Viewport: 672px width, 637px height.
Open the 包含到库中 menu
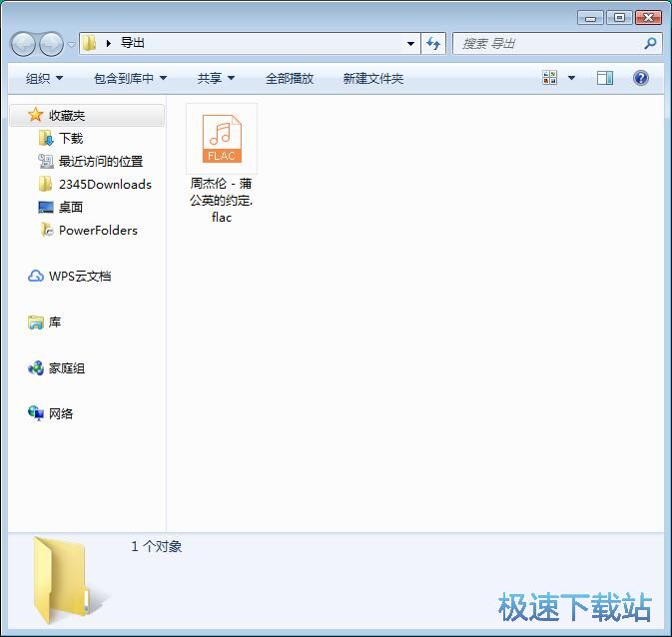130,78
